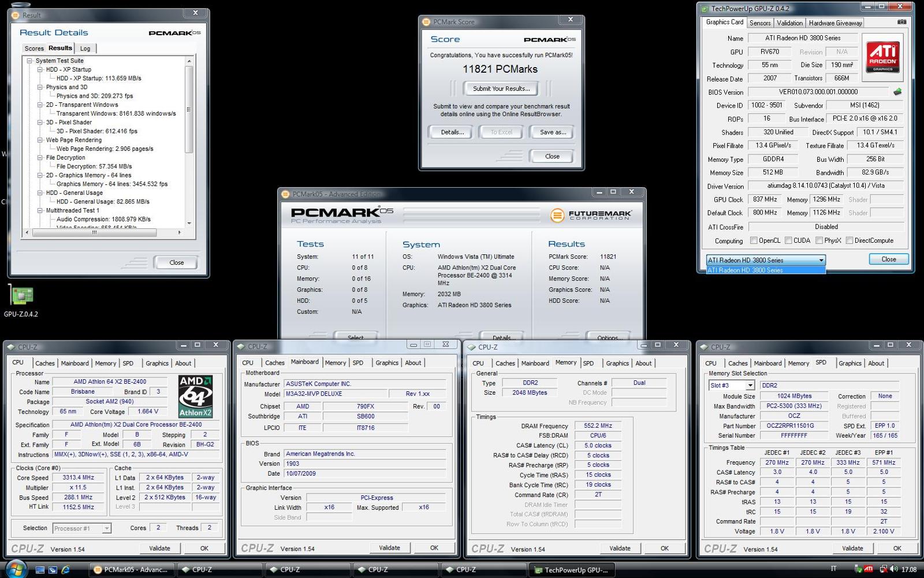Select highlighted ATI Radeon HD 3800 Series list item
924x578 pixels.
(766, 270)
